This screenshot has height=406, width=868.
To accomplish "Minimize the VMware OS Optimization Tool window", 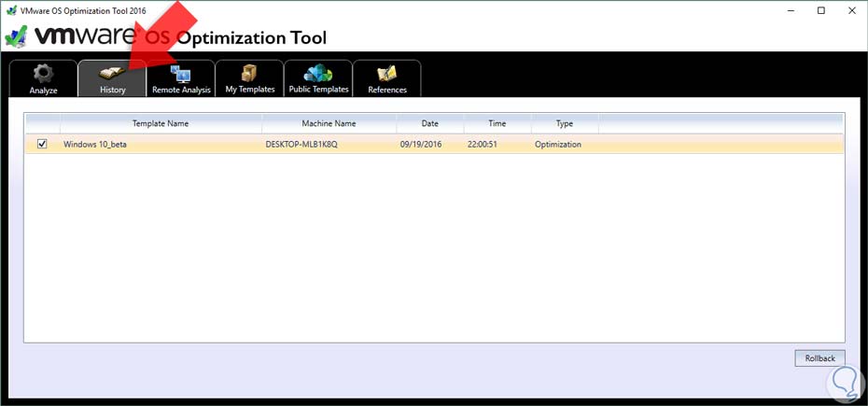I will pyautogui.click(x=790, y=10).
